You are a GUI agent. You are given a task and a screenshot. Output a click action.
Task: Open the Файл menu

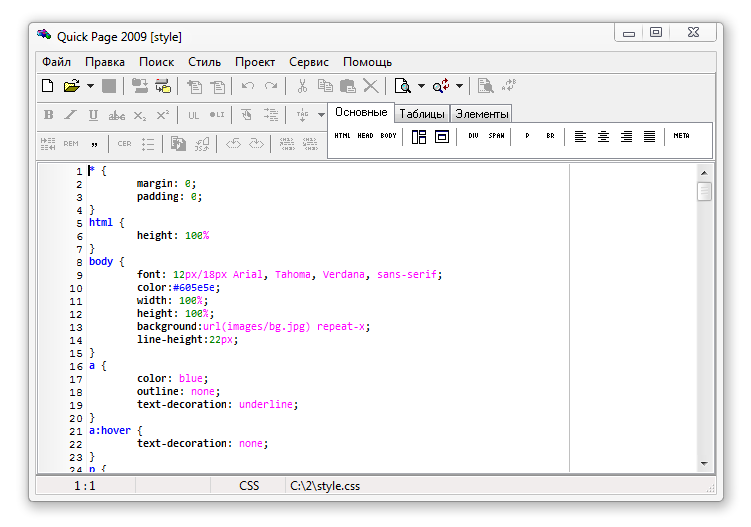click(x=57, y=62)
